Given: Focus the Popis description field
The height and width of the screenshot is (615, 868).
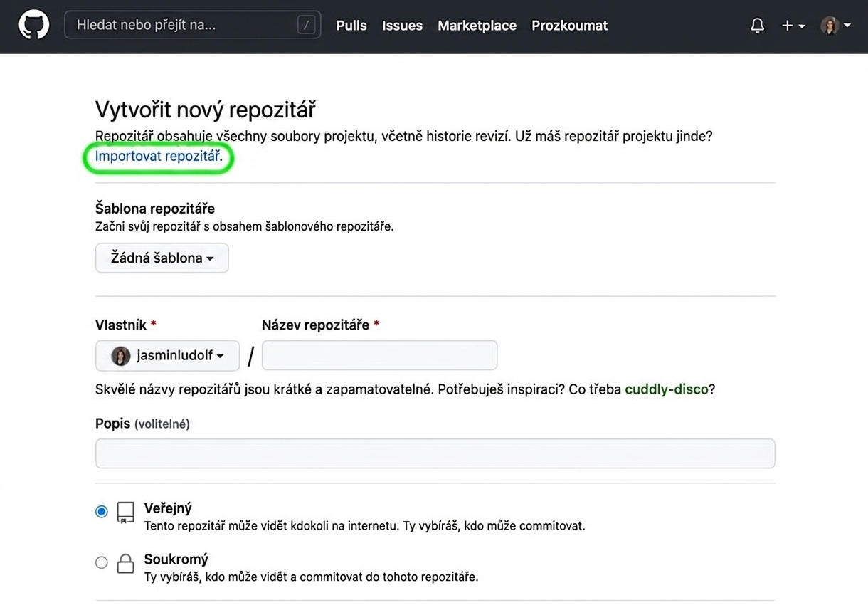Looking at the screenshot, I should (x=435, y=453).
